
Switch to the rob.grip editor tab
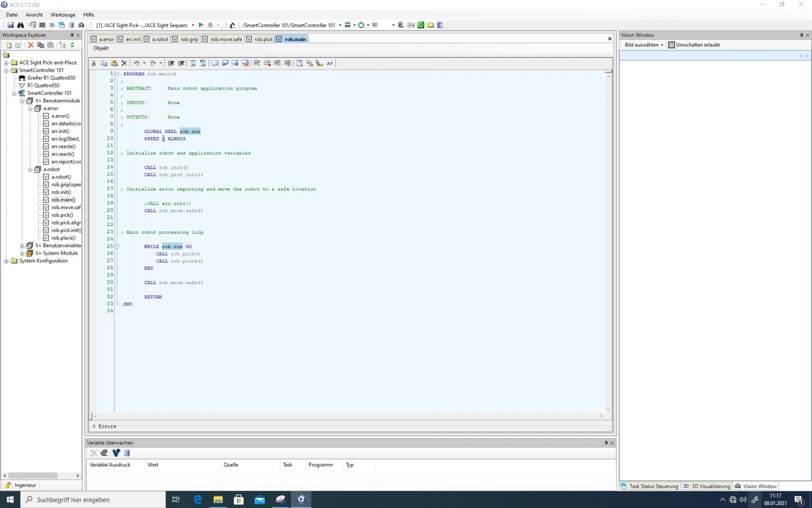(189, 39)
